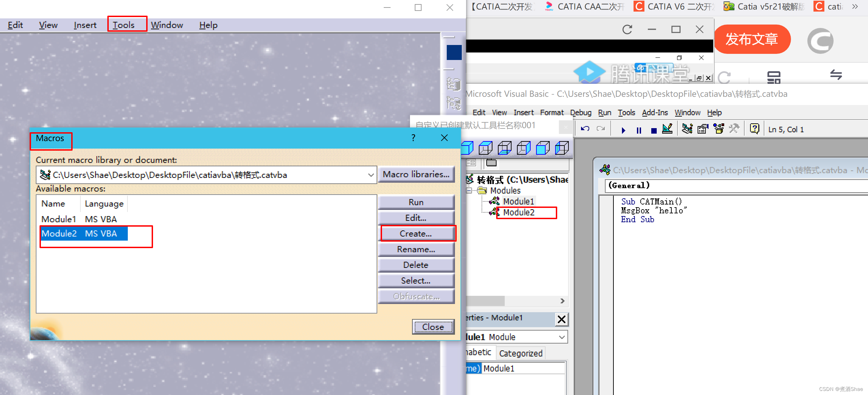Open the CATIA Tools menu
Viewport: 868px width, 395px height.
[x=124, y=25]
